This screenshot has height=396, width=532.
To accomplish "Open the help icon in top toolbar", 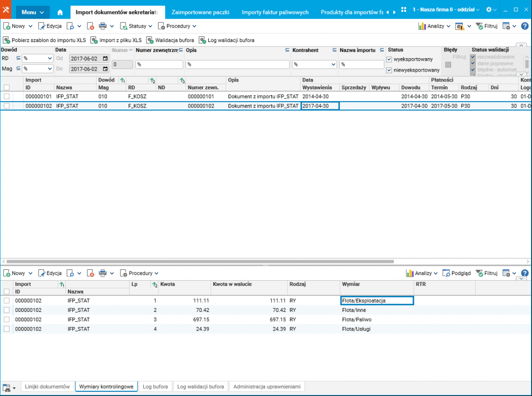I will [x=525, y=26].
